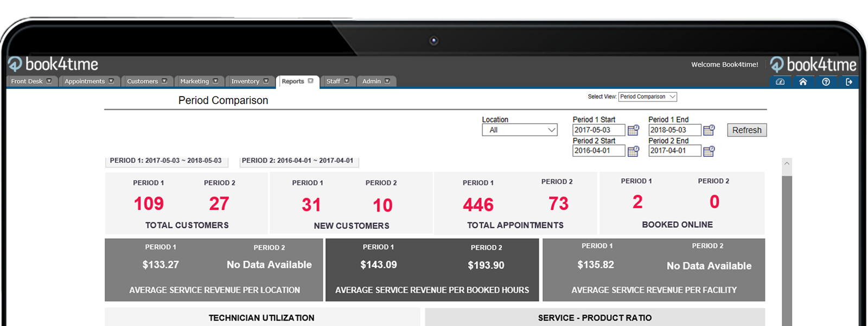Click the scrollbar up arrow
The width and height of the screenshot is (868, 326).
(x=787, y=163)
